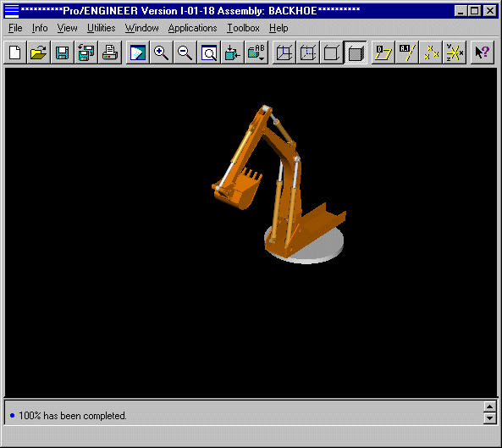
Task: Open a file with the folder icon
Action: [x=38, y=53]
